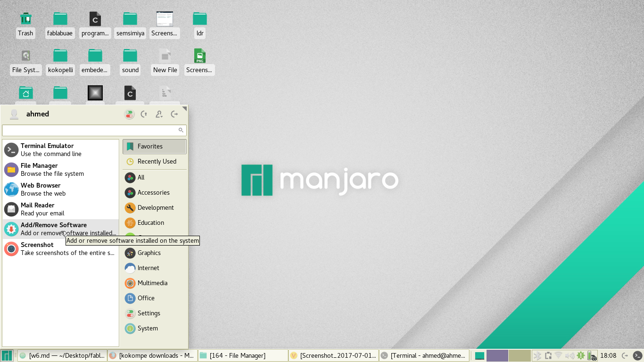Show Recently Used applications
The image size is (644, 362).
155,162
